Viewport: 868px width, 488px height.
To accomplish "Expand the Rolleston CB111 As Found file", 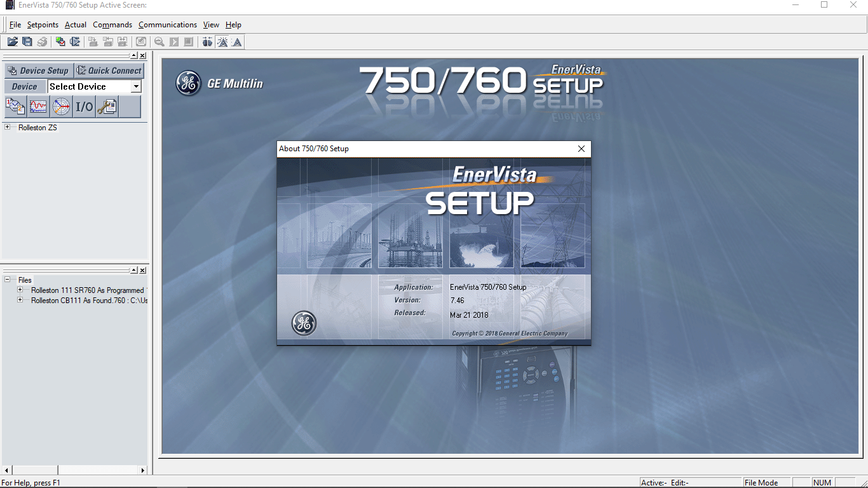I will pyautogui.click(x=19, y=300).
